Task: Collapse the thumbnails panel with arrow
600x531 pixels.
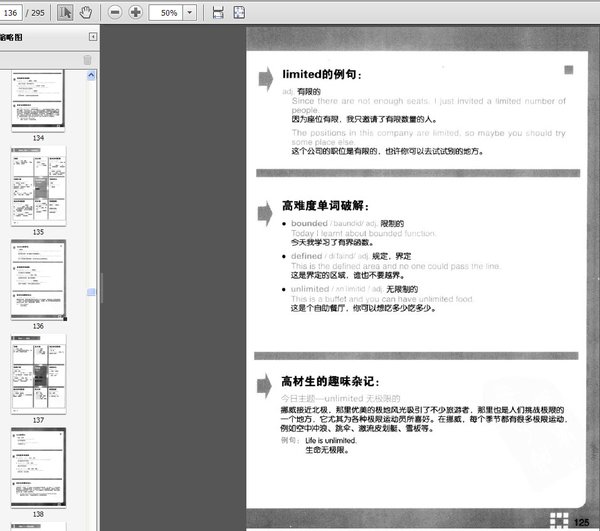Action: click(x=93, y=37)
